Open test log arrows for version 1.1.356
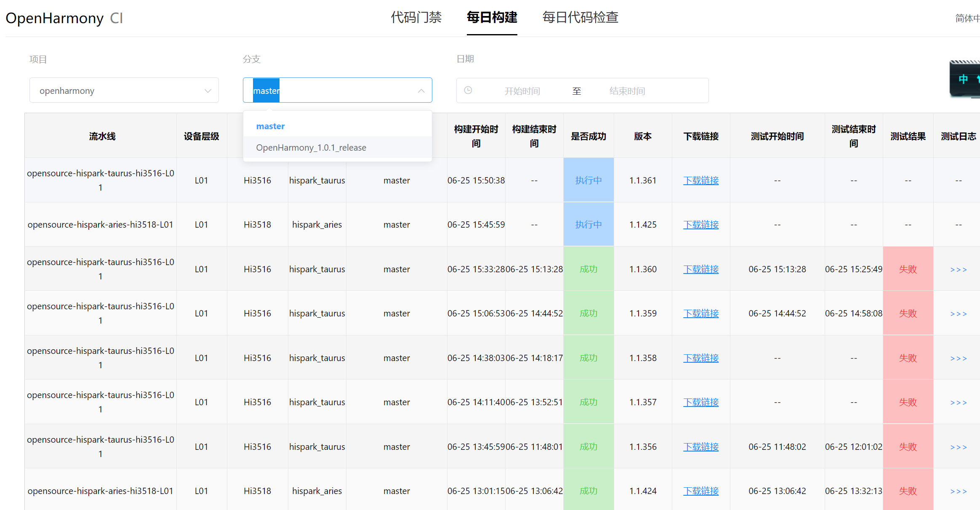980x510 pixels. click(958, 447)
